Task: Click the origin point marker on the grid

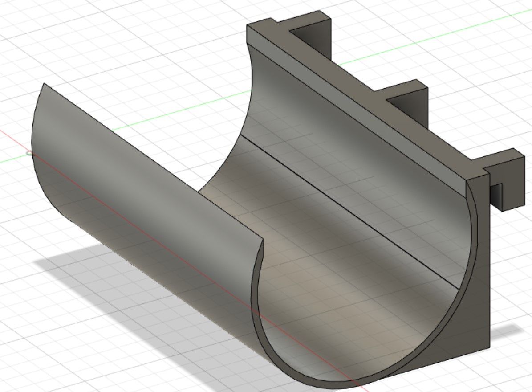Action: 29,154
